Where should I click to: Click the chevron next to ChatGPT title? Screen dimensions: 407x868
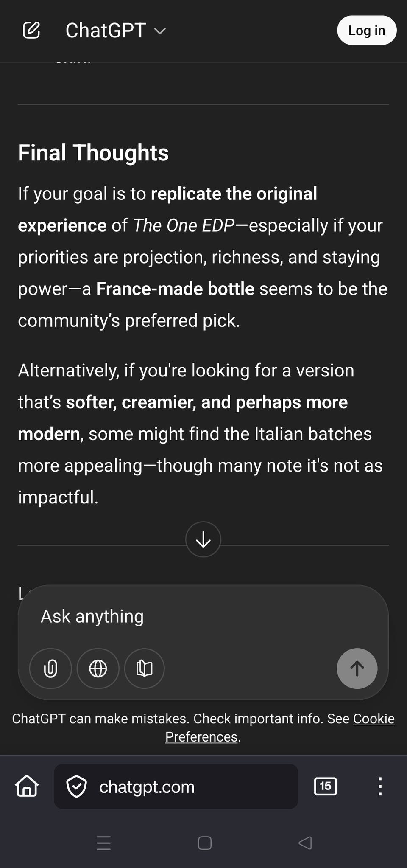(160, 31)
